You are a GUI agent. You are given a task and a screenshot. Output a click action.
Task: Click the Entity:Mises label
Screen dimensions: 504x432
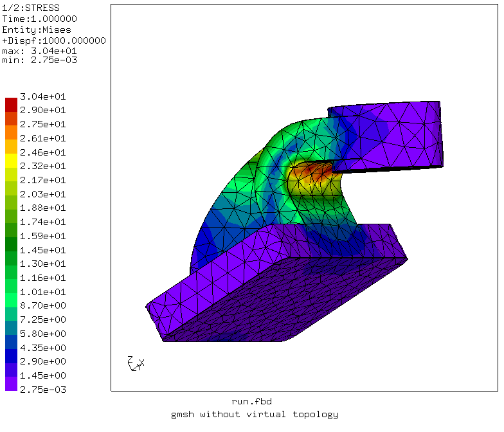[37, 30]
